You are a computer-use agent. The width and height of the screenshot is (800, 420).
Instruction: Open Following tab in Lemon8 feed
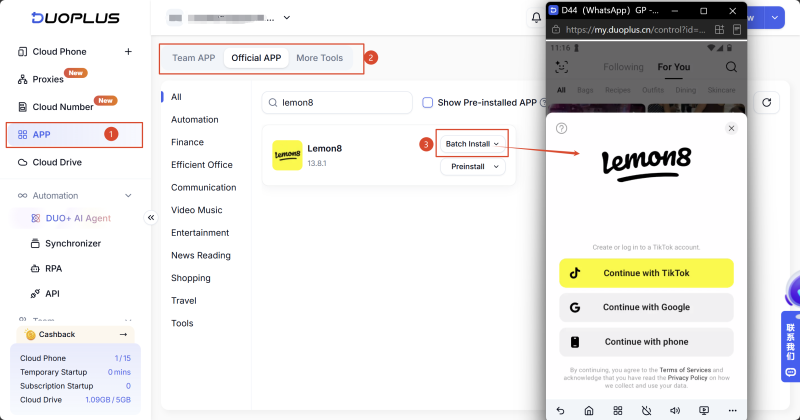click(x=623, y=67)
